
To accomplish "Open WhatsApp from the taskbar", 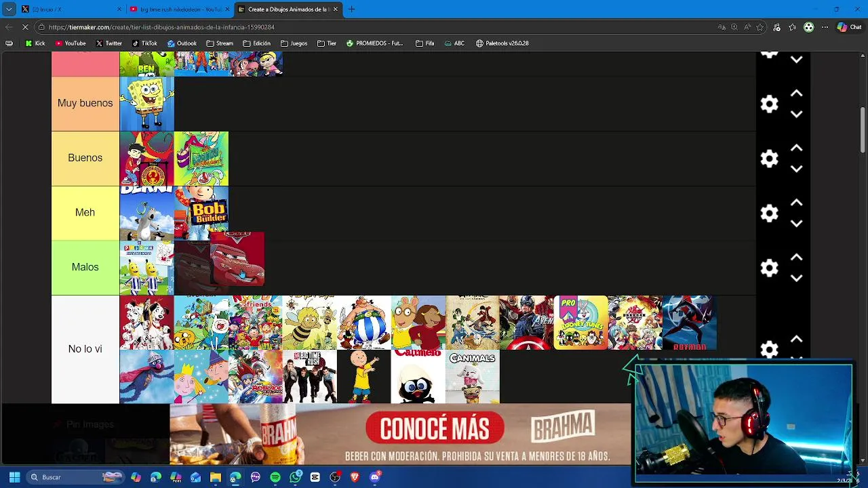I will [295, 477].
